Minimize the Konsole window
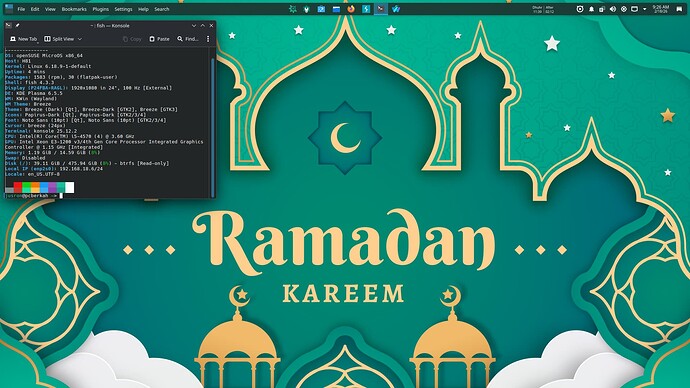 coord(194,26)
